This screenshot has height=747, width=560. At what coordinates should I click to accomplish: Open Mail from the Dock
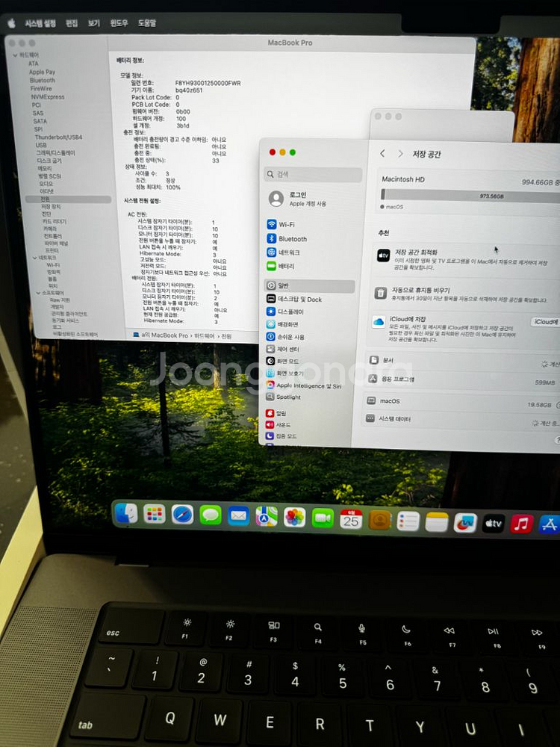click(239, 515)
